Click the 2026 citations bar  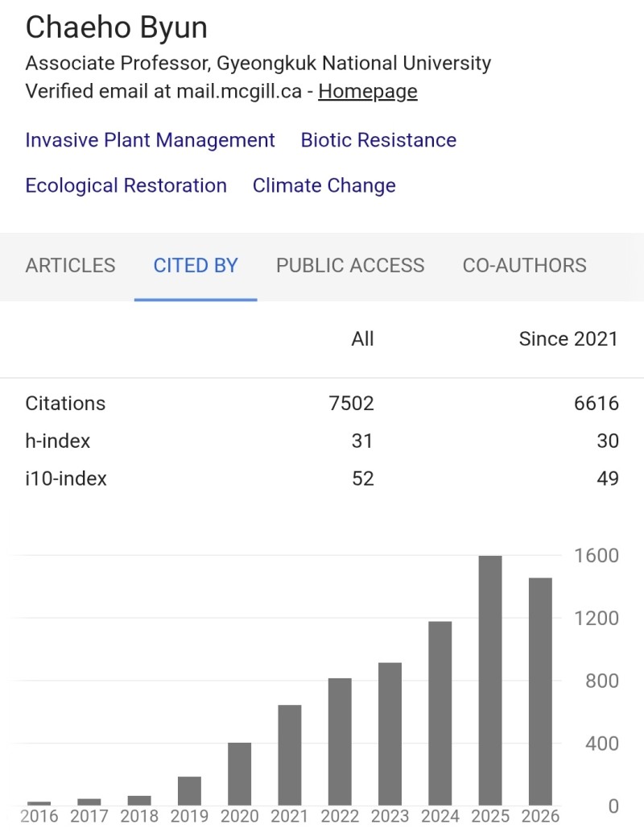pos(540,691)
